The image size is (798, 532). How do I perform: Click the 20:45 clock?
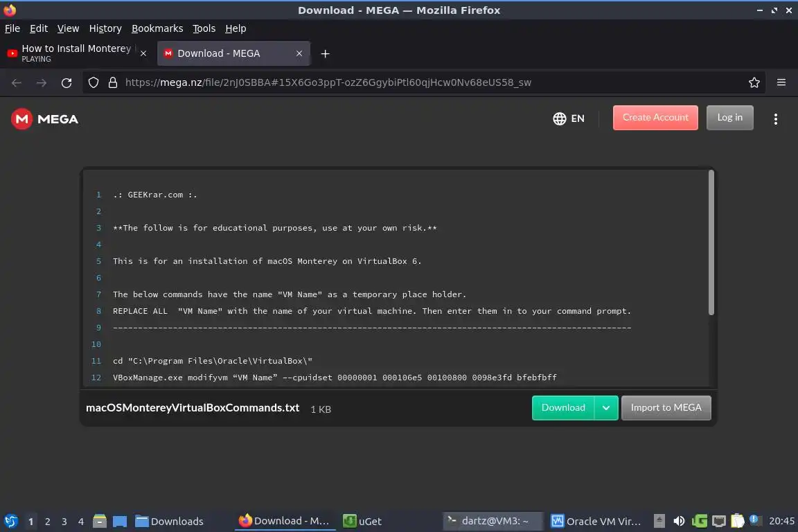coord(781,521)
